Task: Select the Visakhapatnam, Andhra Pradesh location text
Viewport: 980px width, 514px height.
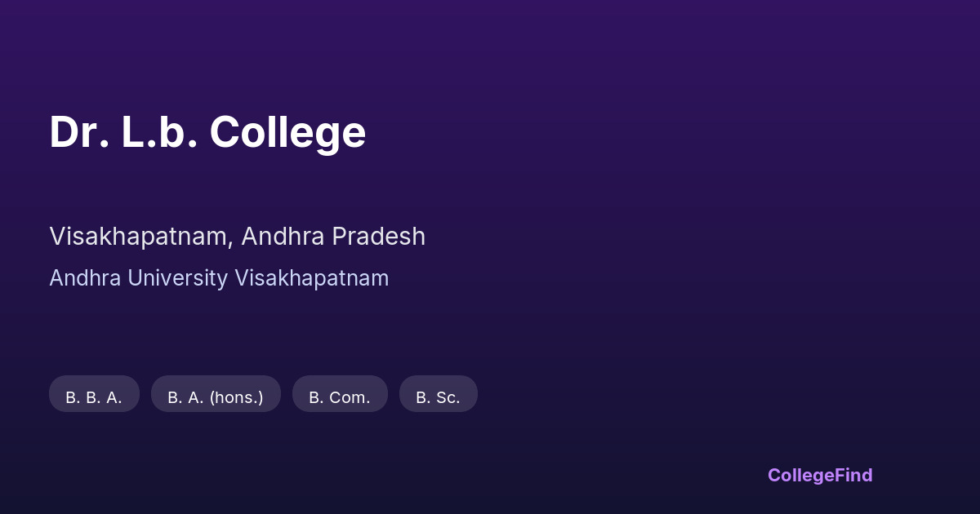Action: (x=237, y=237)
